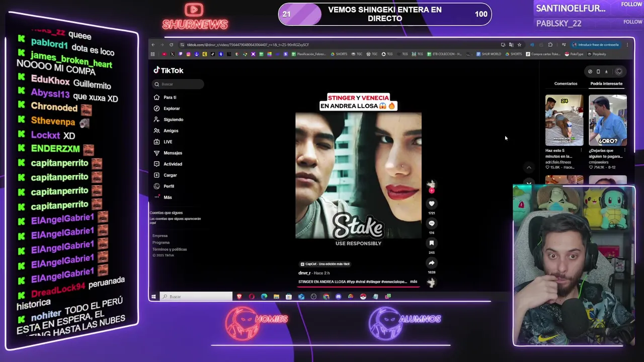Open the PokeType bookmark
Viewport: 644px width, 362px height.
point(574,54)
